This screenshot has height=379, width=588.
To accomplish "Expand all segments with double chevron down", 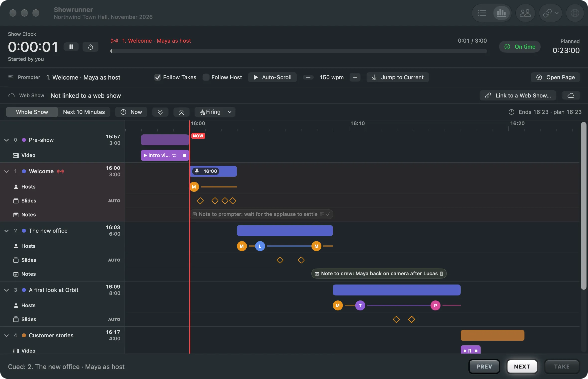I will [x=160, y=112].
